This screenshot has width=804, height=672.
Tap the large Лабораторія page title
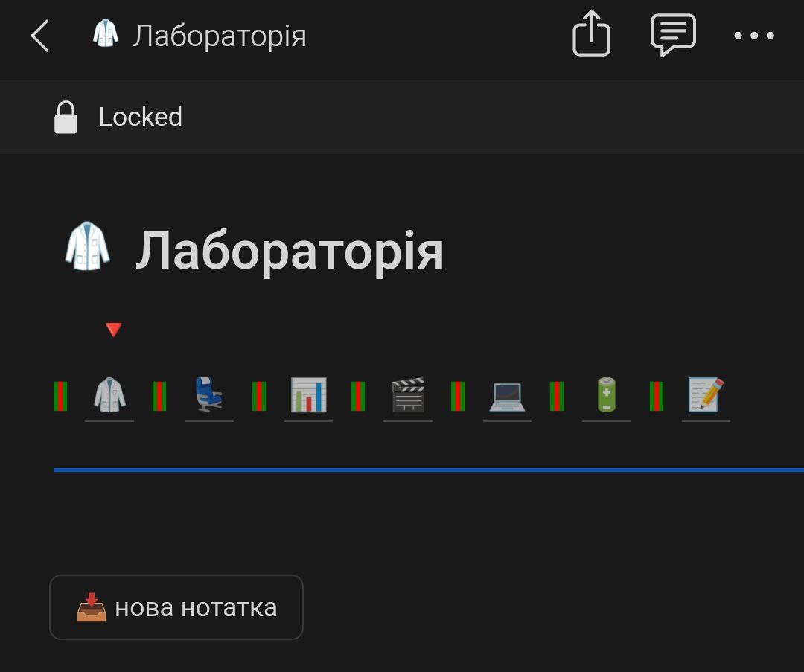click(290, 252)
